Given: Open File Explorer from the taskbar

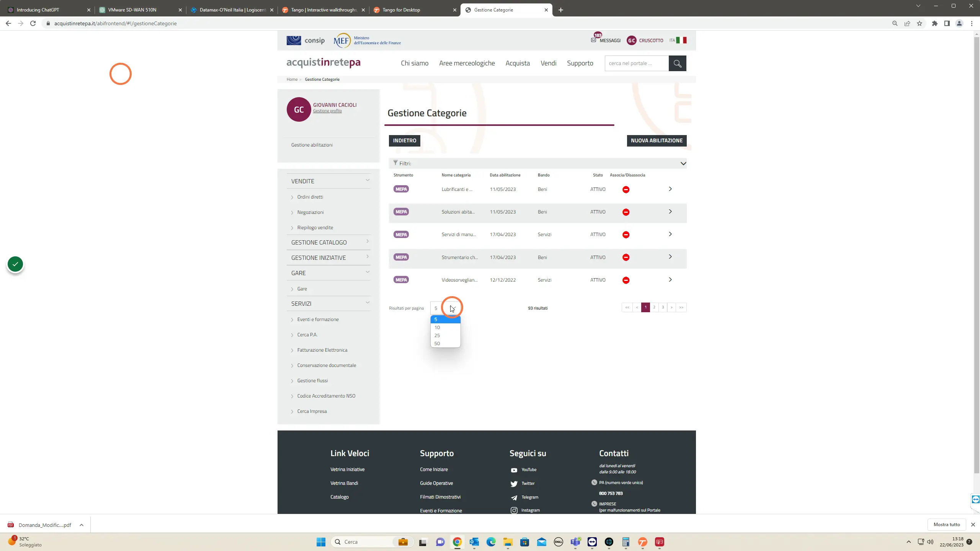Looking at the screenshot, I should click(x=508, y=542).
